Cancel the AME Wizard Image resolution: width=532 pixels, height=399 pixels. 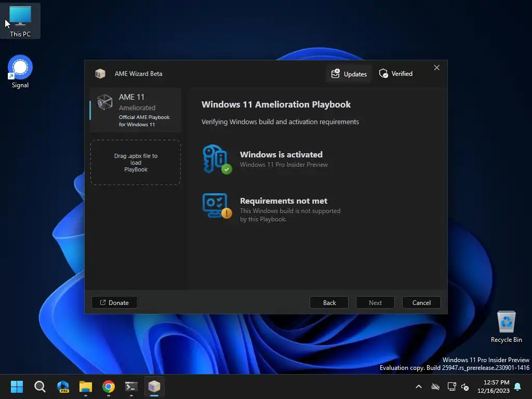(x=421, y=302)
